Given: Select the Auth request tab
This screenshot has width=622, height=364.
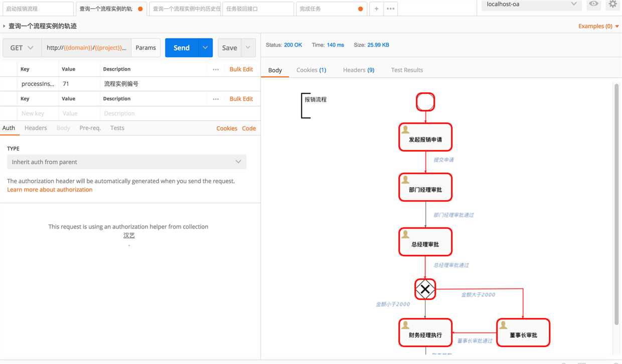Looking at the screenshot, I should pyautogui.click(x=9, y=128).
